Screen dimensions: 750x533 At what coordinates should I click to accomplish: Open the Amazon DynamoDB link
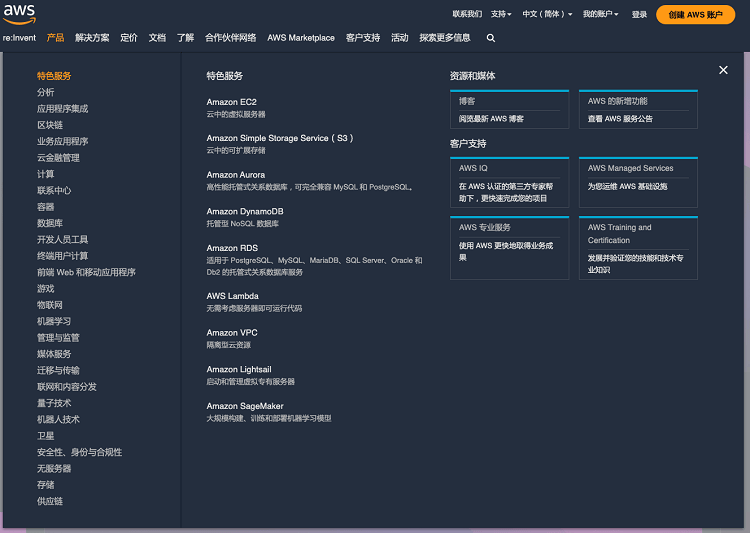(245, 211)
